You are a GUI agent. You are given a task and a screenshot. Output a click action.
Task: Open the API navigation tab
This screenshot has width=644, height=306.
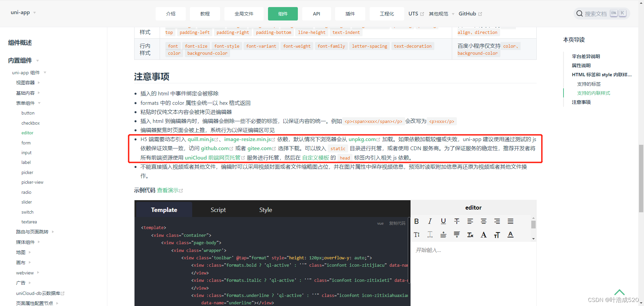click(x=316, y=14)
